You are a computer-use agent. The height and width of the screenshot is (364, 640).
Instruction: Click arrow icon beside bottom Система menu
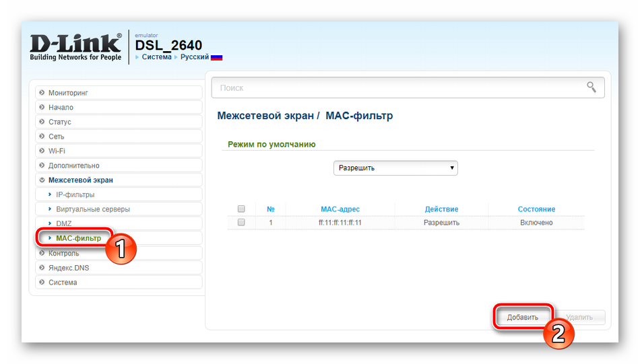pyautogui.click(x=42, y=282)
